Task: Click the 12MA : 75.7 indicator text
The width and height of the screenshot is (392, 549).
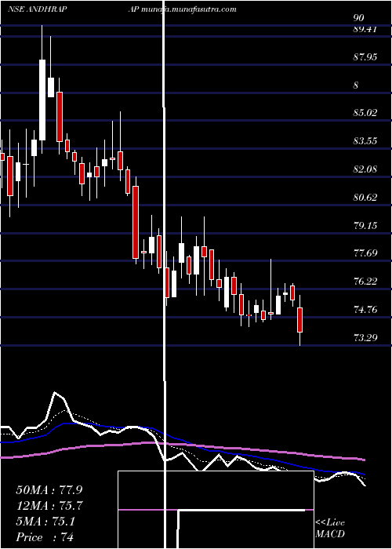Action: coord(50,506)
